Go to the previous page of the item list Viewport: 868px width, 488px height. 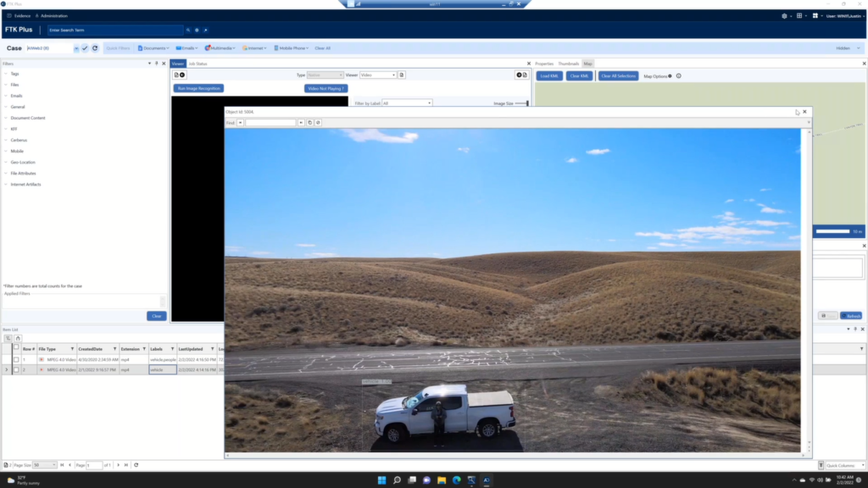pos(70,465)
